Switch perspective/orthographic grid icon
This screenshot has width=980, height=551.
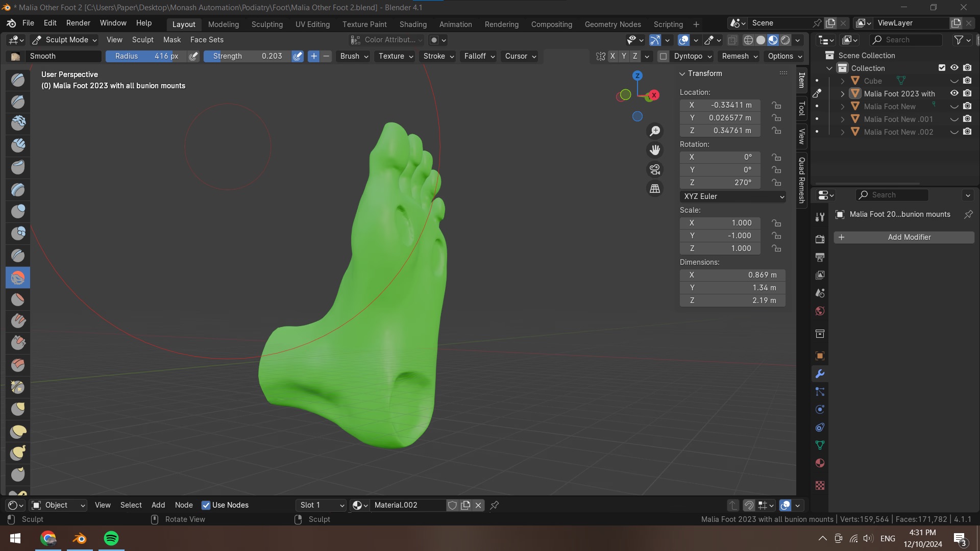click(x=655, y=189)
